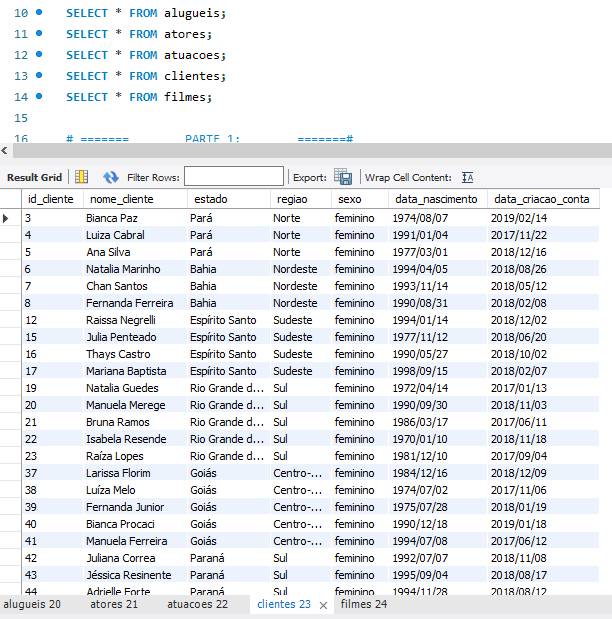Click the Result Grid view icon
Viewport: 612px width, 619px height.
tap(82, 177)
